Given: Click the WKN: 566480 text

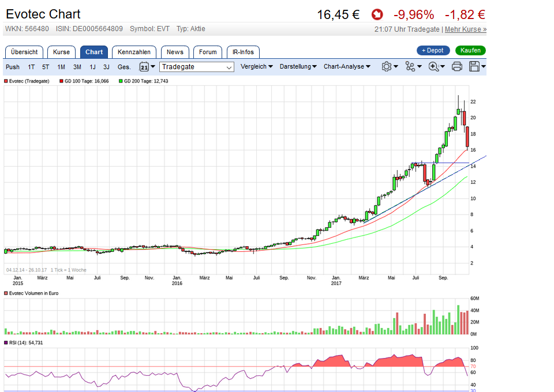Looking at the screenshot, I should (27, 29).
